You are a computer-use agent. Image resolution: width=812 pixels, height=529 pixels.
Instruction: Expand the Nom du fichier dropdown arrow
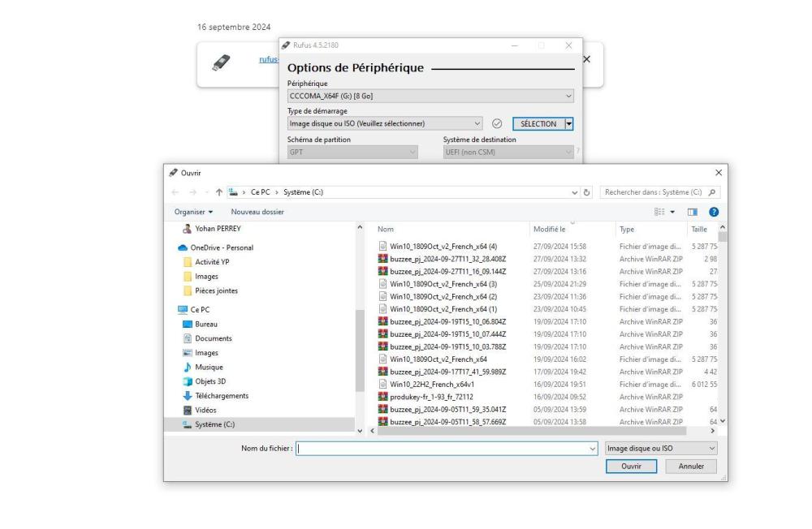(593, 449)
